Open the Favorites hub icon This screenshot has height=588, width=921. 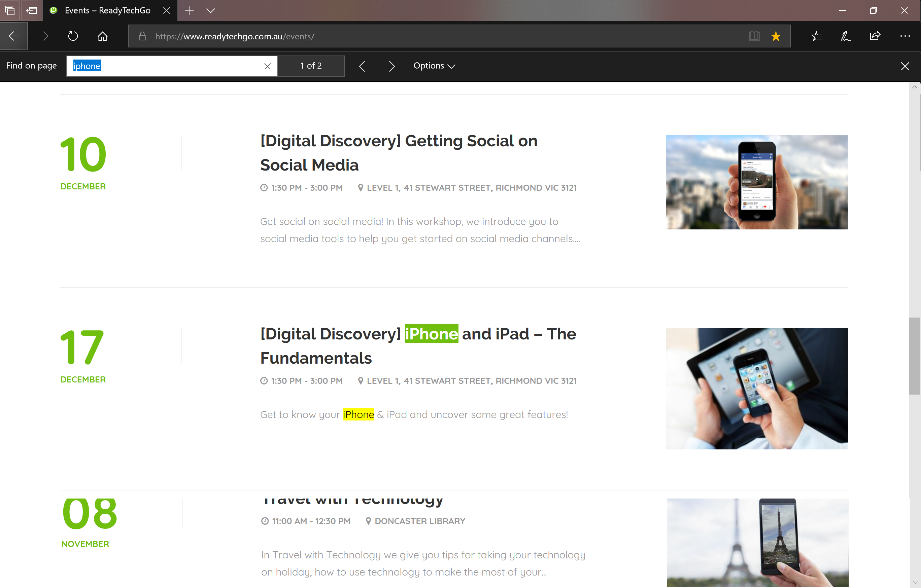816,36
